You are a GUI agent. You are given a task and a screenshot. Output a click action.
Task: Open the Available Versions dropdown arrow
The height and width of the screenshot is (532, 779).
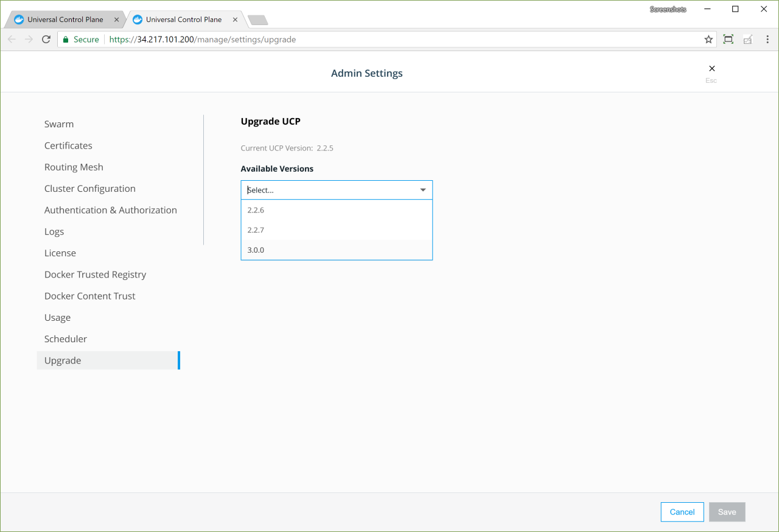coord(422,189)
